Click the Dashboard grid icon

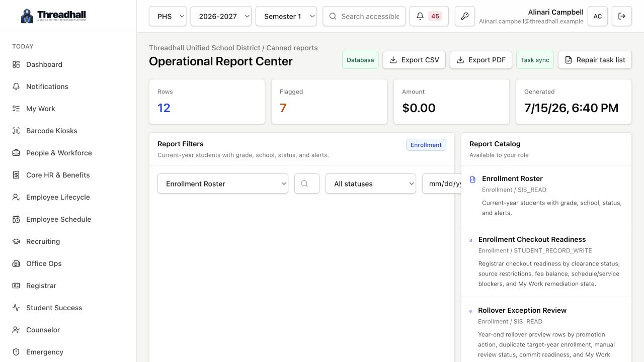tap(16, 64)
